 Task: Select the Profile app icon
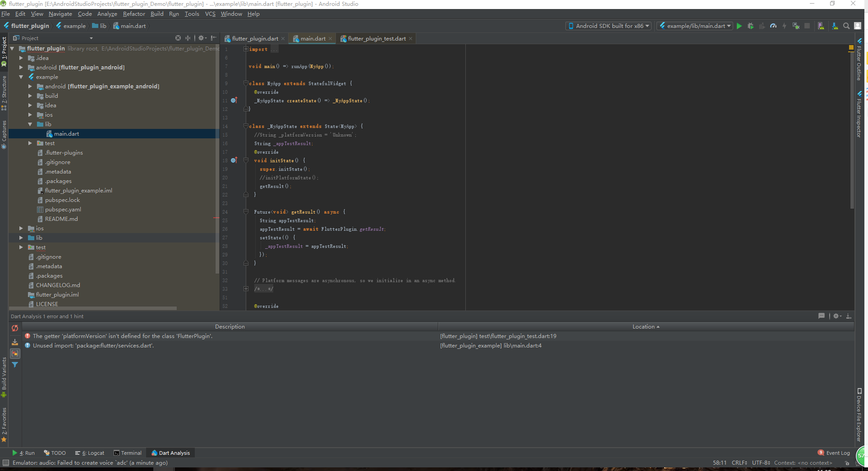click(773, 26)
